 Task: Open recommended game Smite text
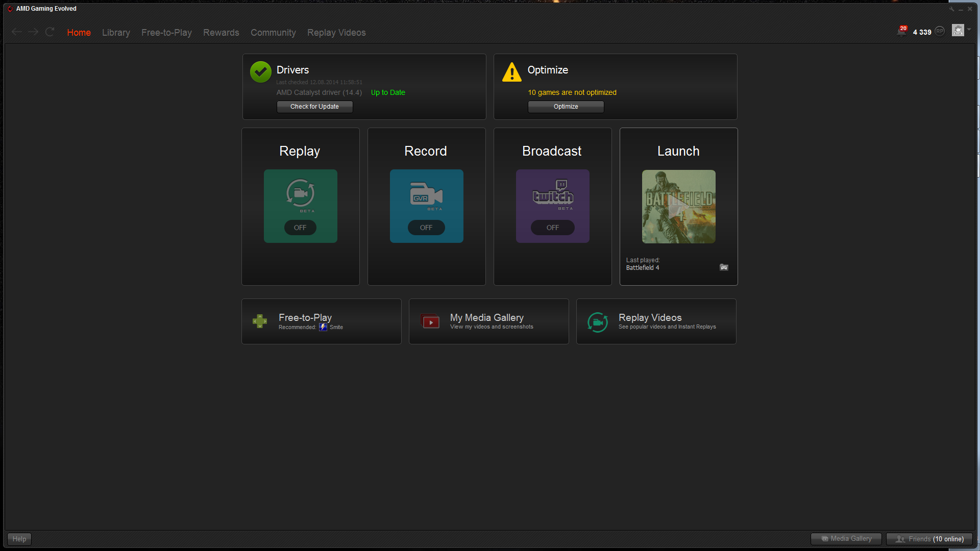click(x=336, y=327)
